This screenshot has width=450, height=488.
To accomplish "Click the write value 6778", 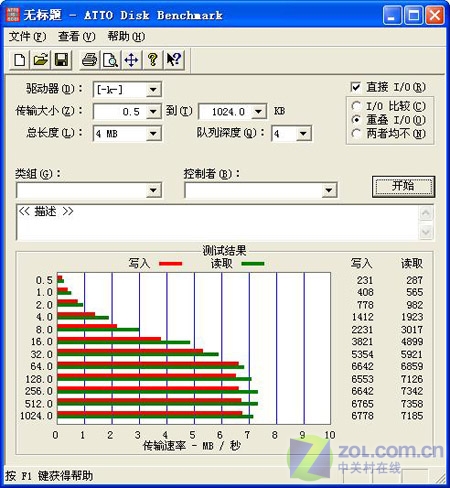I will coord(363,416).
